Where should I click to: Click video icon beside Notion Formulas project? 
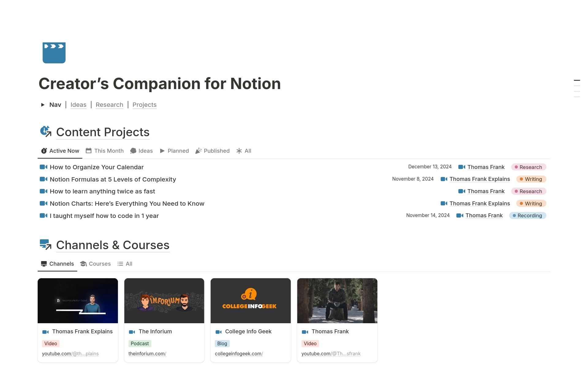pyautogui.click(x=43, y=179)
